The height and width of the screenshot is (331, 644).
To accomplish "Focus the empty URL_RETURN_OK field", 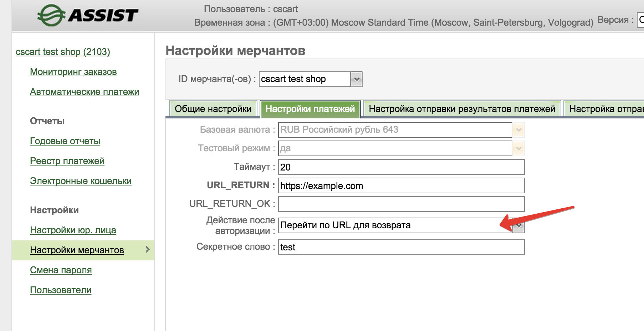I will [x=401, y=204].
